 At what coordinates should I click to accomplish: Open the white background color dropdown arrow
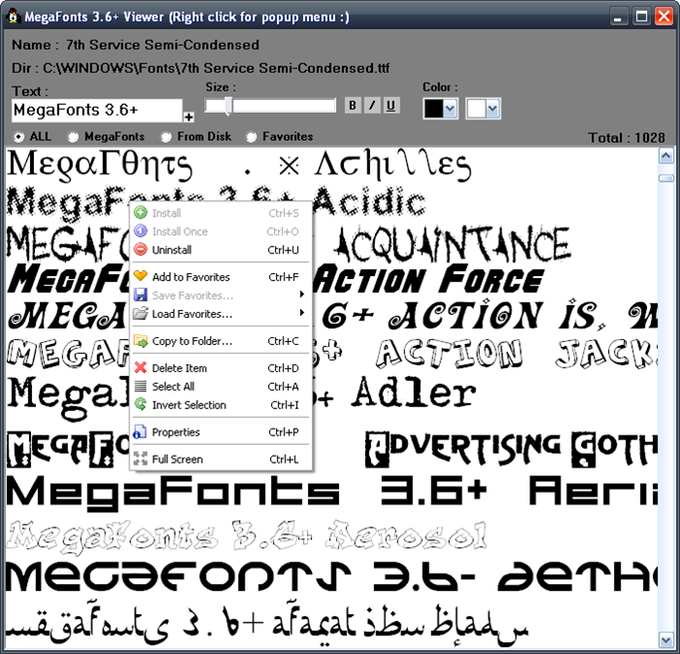(x=493, y=108)
